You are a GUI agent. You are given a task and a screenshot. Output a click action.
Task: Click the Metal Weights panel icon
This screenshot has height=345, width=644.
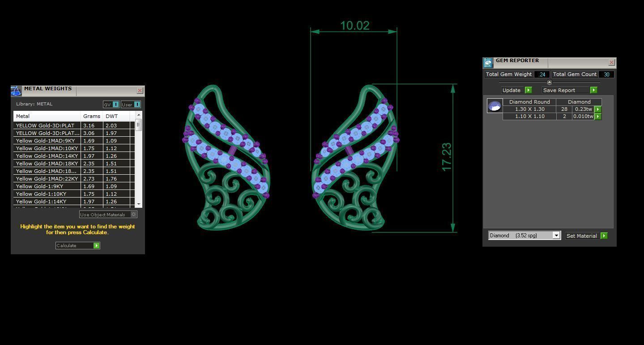[16, 91]
